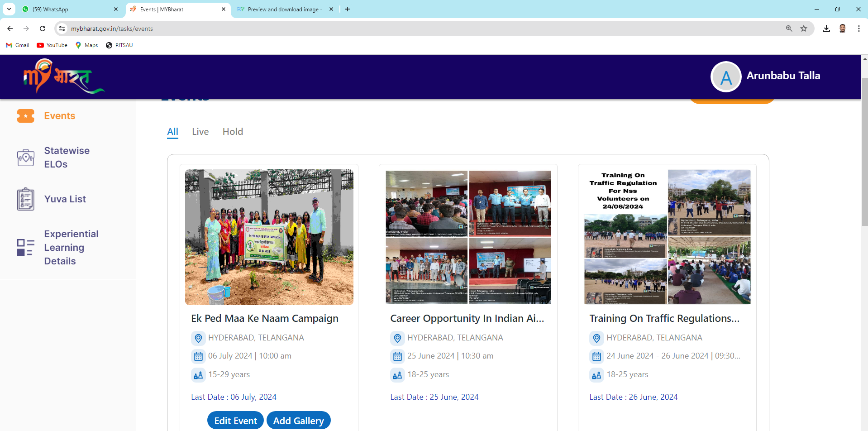868x431 pixels.
Task: Open the Gmail bookmark
Action: click(18, 45)
